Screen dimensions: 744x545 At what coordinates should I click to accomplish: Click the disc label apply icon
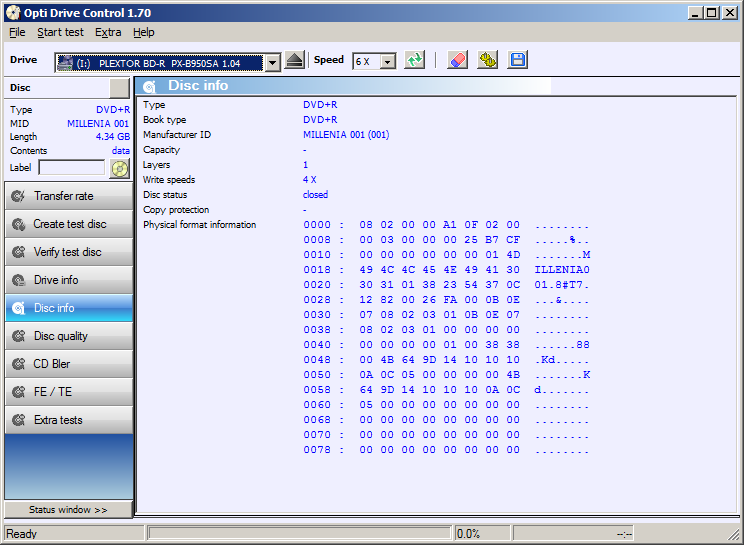[x=120, y=168]
